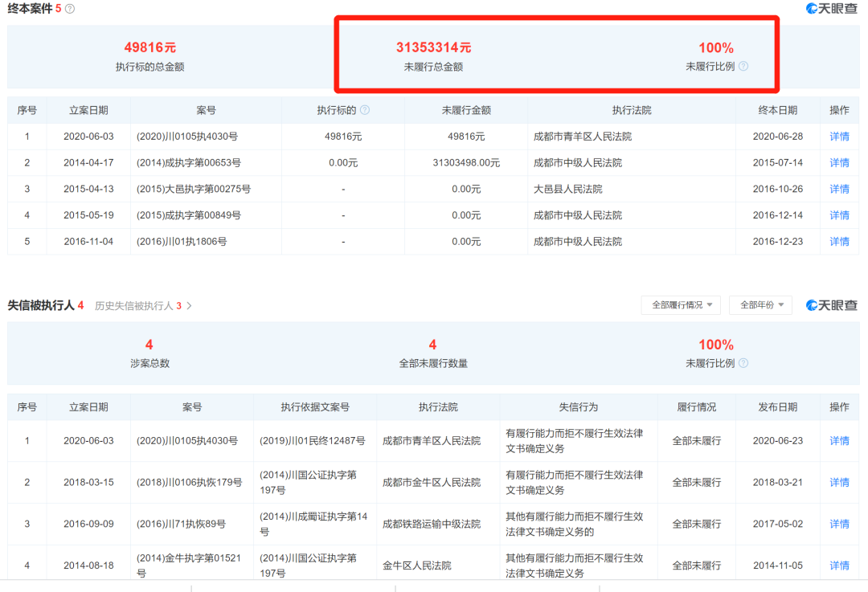
Task: Open 详情 for case (2014)金牛执字第01521号
Action: (839, 565)
